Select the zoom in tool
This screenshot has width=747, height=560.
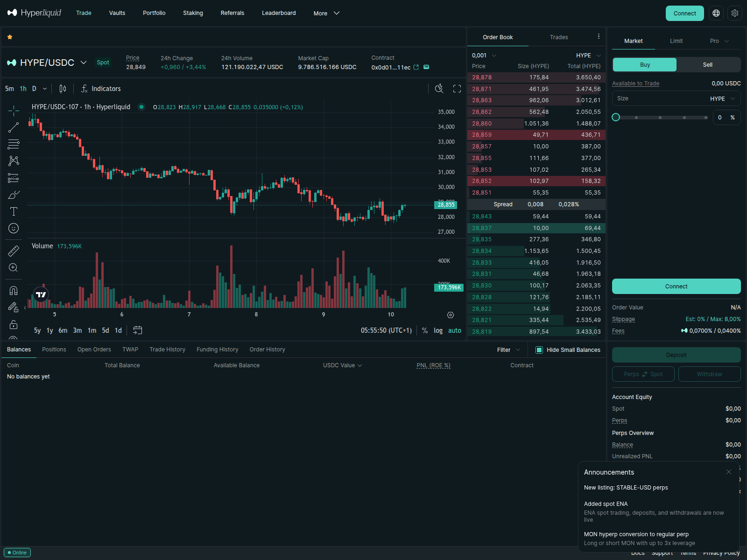(14, 268)
